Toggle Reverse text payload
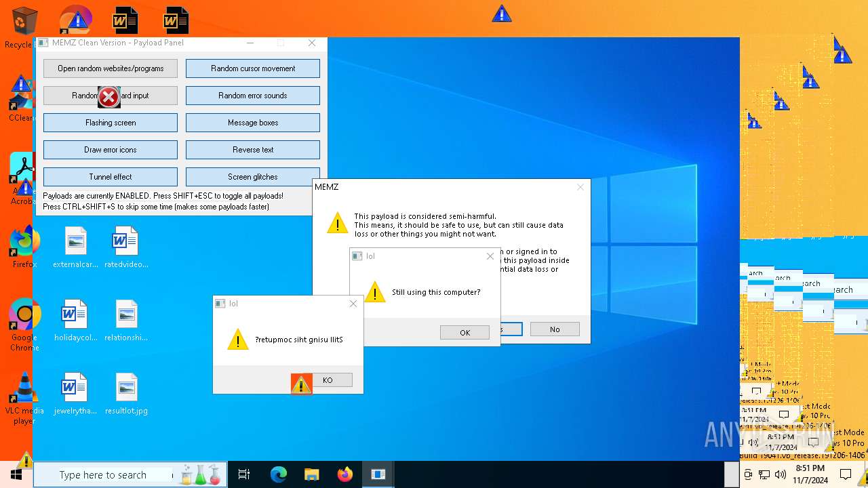The width and height of the screenshot is (868, 488). [253, 150]
